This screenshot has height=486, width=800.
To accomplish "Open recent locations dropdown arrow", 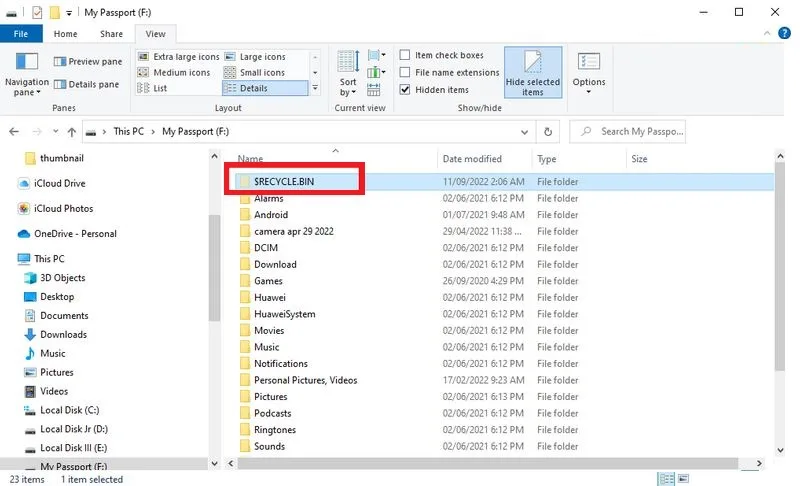I will point(55,132).
